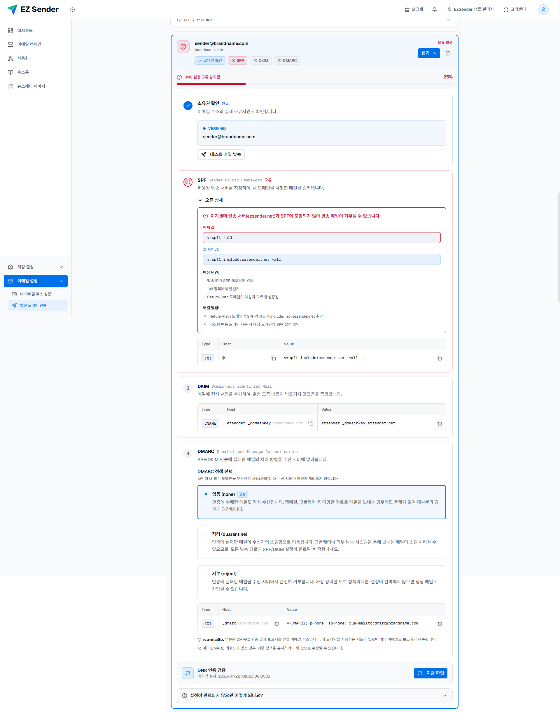560x728 pixels.
Task: Select 거부 (reject) DMARC policy
Action: (x=321, y=581)
